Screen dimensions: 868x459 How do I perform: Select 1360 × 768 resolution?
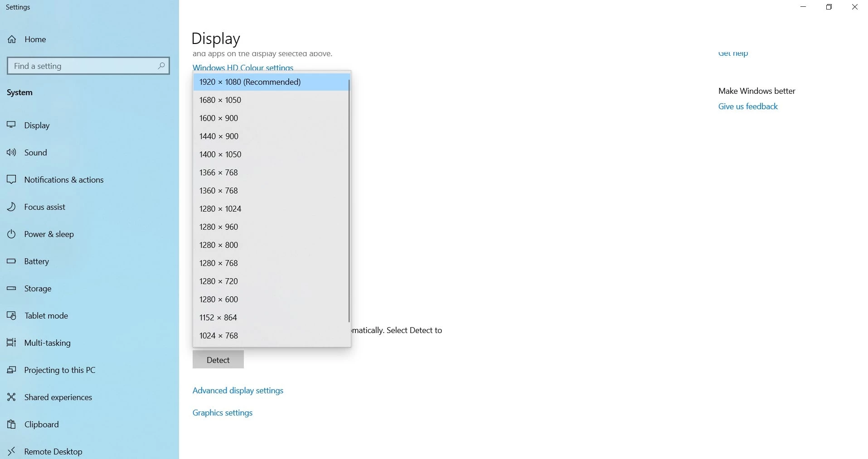pyautogui.click(x=271, y=191)
